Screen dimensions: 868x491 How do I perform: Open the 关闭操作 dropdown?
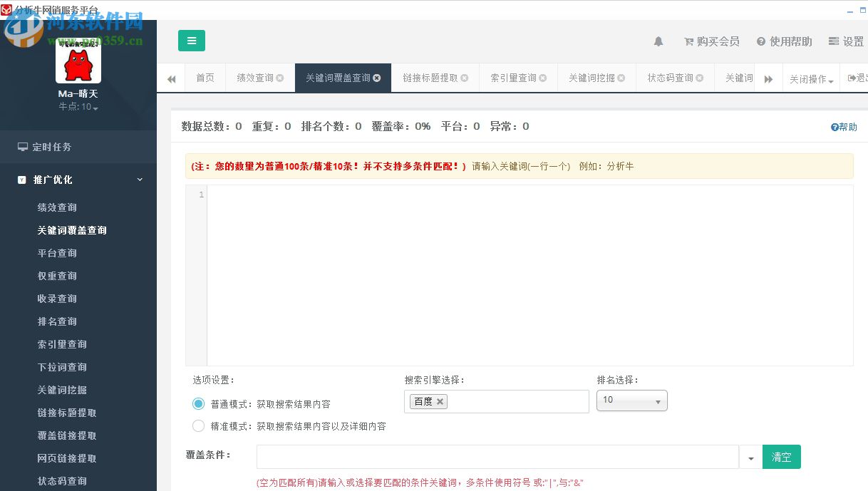click(811, 79)
